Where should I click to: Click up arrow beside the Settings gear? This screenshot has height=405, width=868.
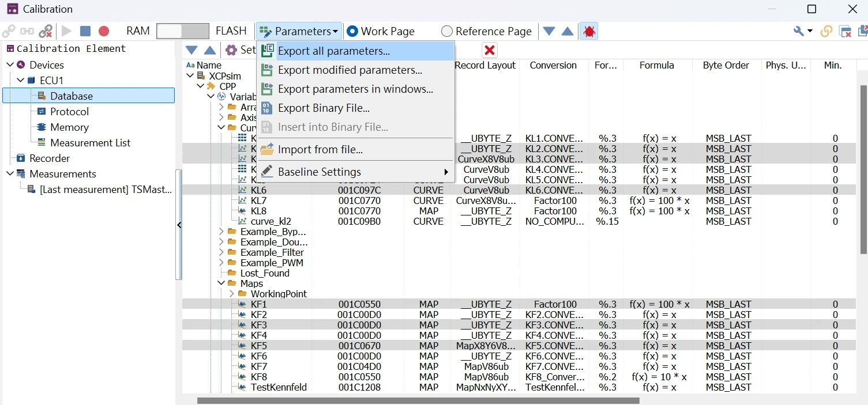(x=210, y=50)
